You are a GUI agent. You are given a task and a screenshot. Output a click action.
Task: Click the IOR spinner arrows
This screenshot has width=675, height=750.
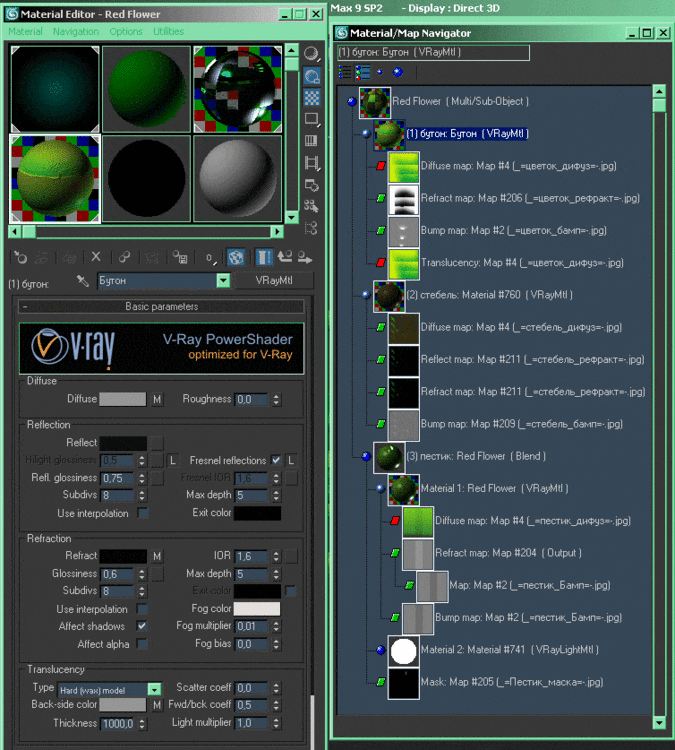[x=276, y=556]
